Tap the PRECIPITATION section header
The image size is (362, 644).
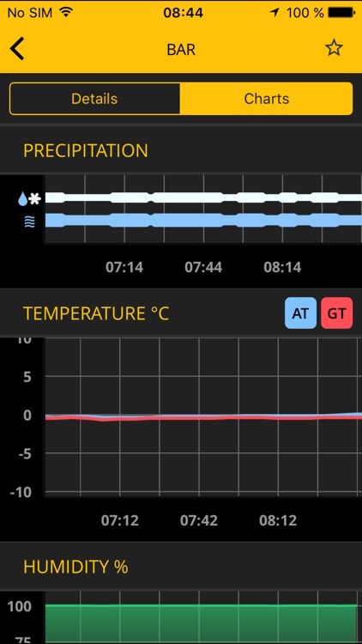(86, 151)
